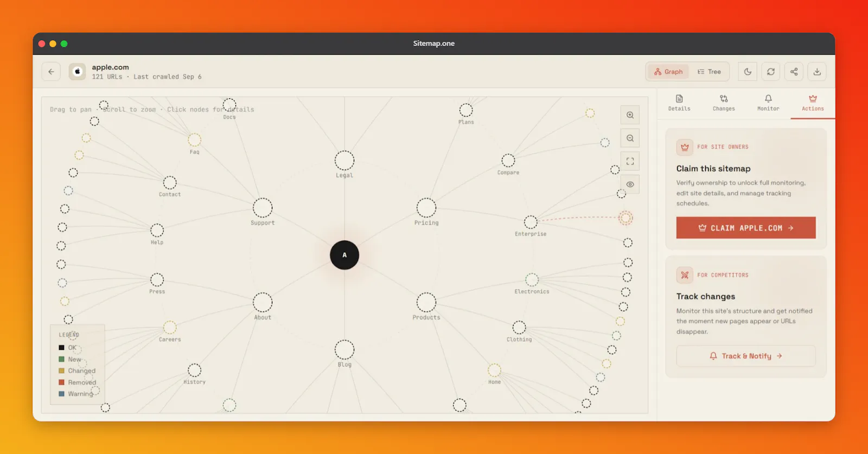Toggle dark mode moon icon
This screenshot has height=454, width=868.
pyautogui.click(x=748, y=72)
